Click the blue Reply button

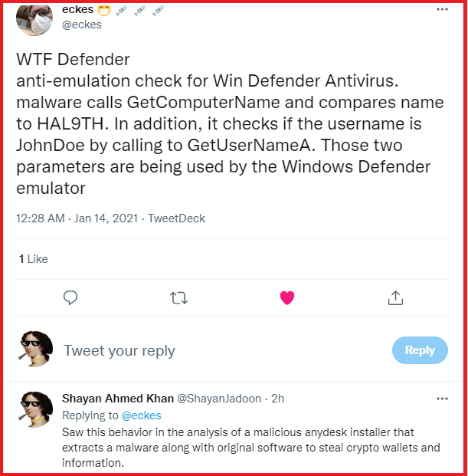click(x=420, y=350)
